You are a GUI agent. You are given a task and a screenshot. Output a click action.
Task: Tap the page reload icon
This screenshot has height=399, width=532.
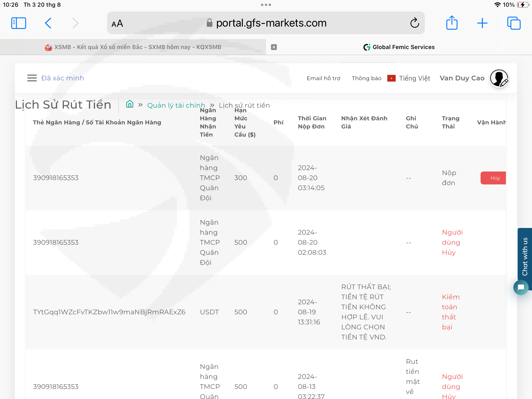(414, 23)
